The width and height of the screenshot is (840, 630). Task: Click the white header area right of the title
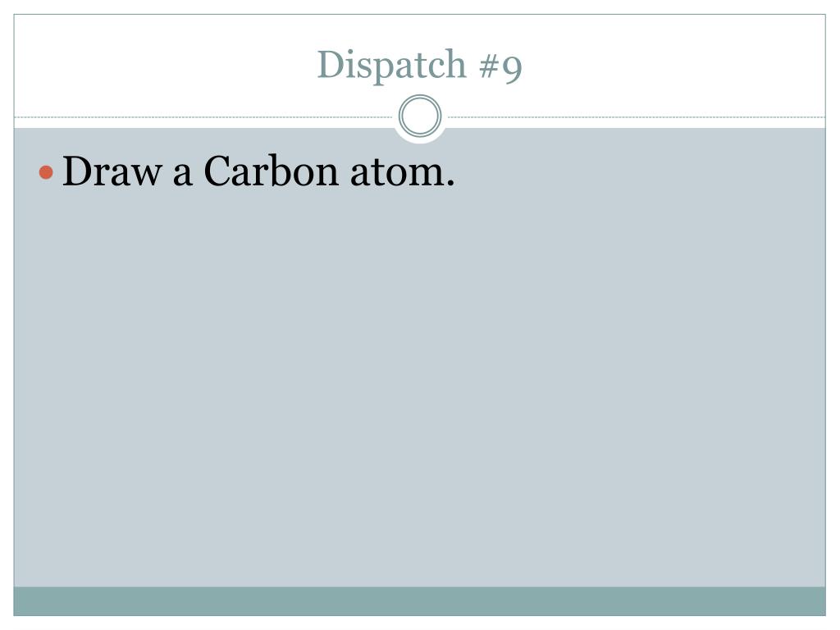click(x=675, y=64)
